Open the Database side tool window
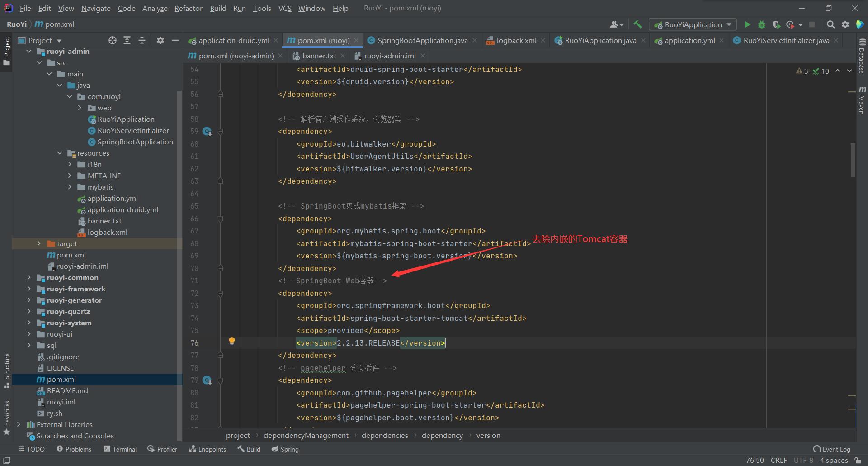 (862, 57)
